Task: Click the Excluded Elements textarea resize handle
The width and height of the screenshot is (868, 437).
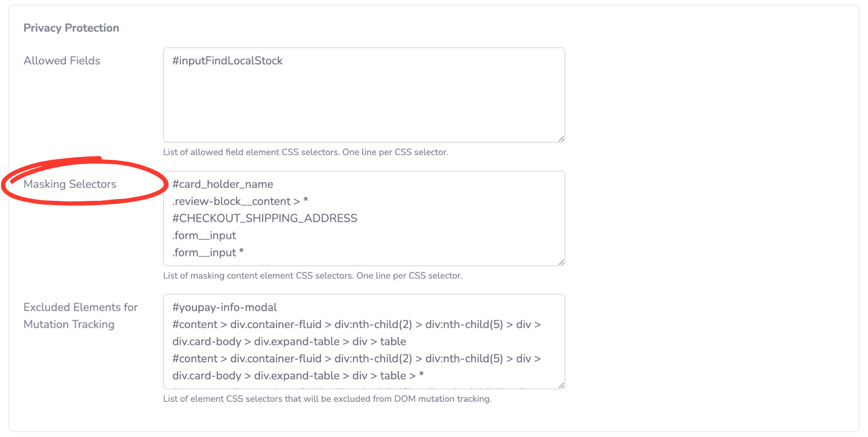Action: [561, 385]
